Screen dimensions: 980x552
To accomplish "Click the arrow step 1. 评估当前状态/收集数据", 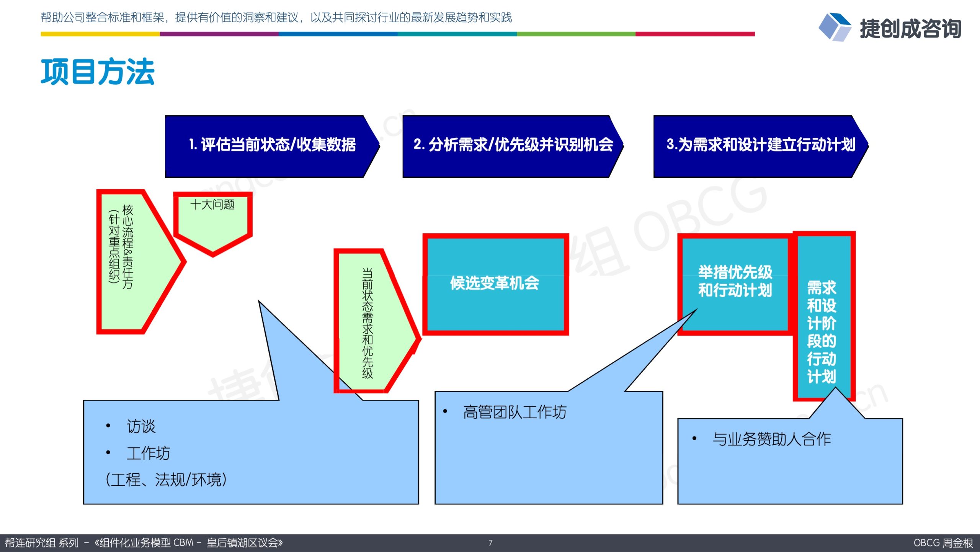I will pos(272,146).
